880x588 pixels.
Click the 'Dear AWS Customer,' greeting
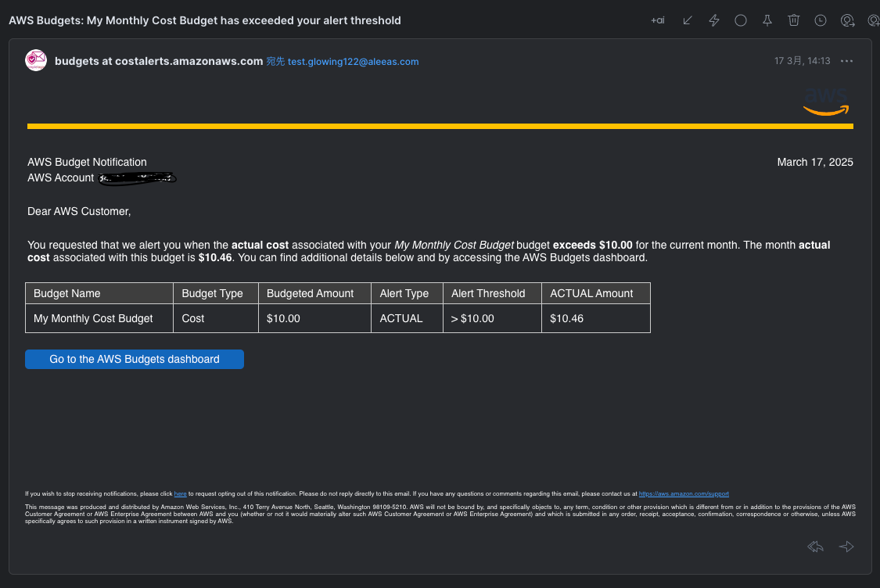tap(79, 212)
